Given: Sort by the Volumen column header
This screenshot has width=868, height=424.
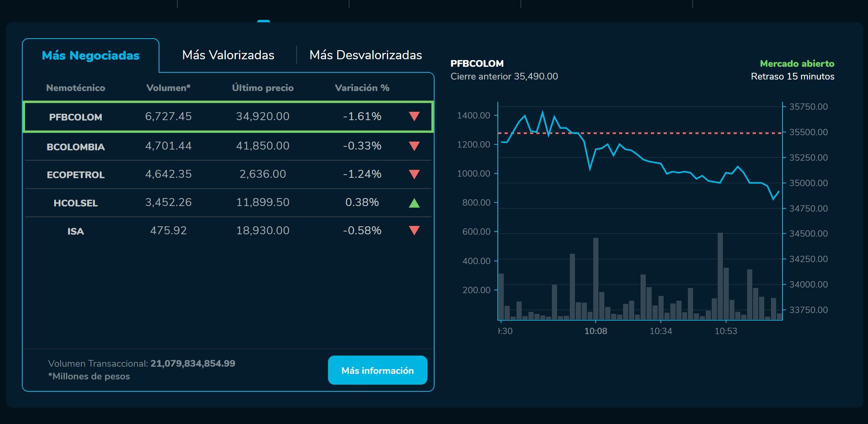Looking at the screenshot, I should pos(169,88).
